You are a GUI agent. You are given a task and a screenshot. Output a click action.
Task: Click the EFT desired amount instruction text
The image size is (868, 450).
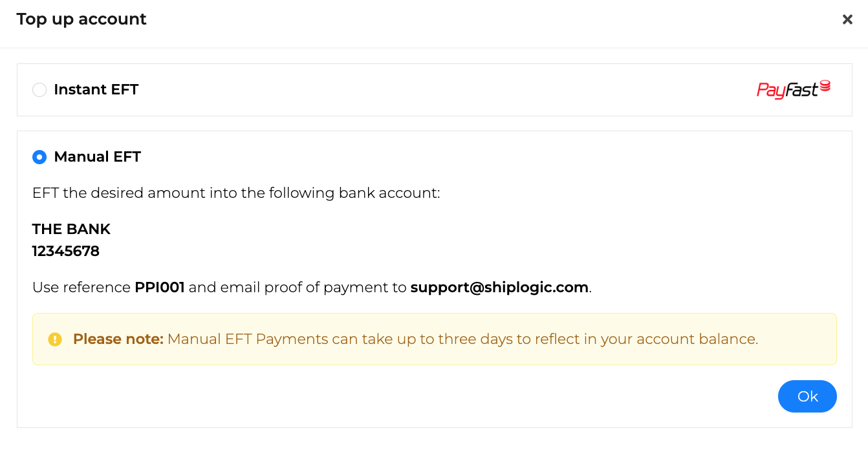pos(236,193)
